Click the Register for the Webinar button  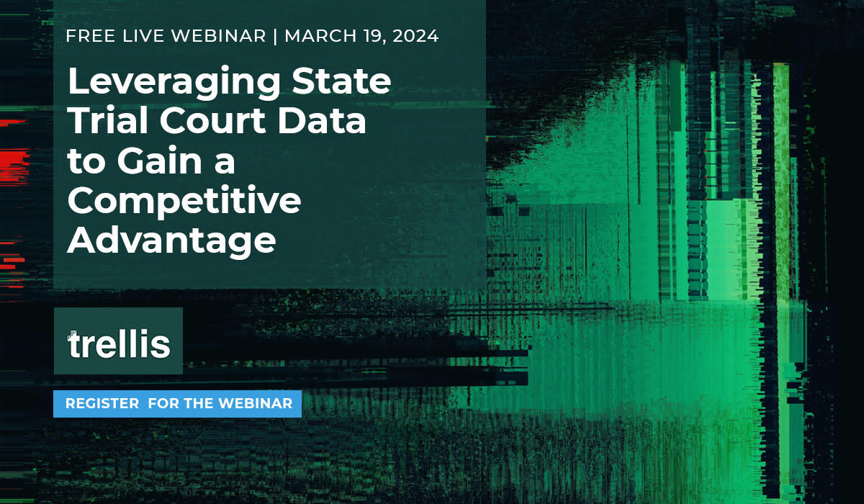coord(178,404)
